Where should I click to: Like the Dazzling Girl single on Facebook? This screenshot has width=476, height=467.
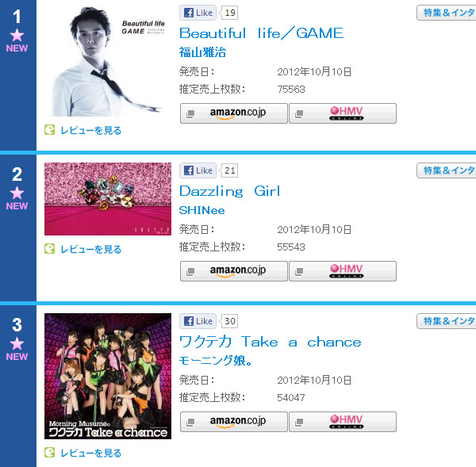coord(198,170)
